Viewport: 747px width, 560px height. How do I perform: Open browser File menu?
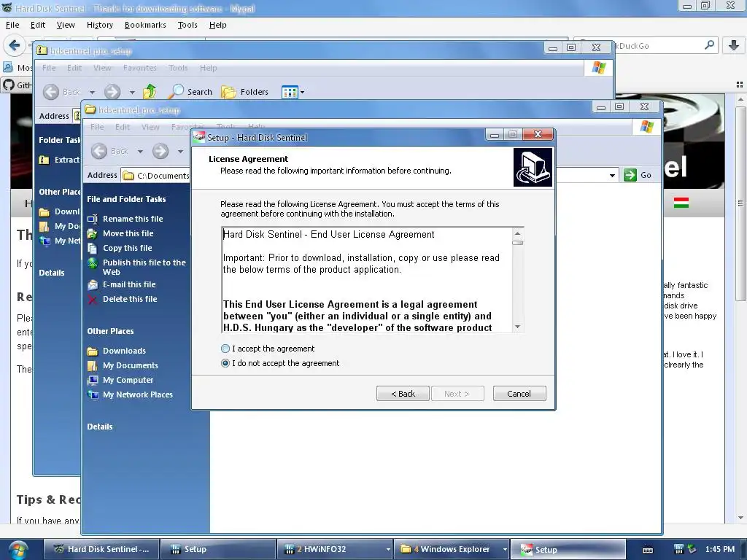[x=12, y=25]
